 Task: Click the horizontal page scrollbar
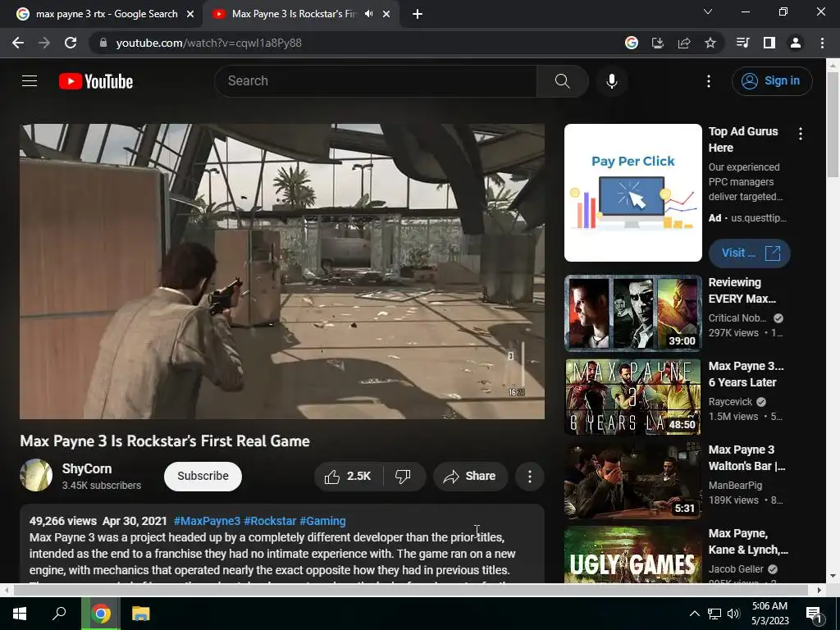pyautogui.click(x=412, y=590)
